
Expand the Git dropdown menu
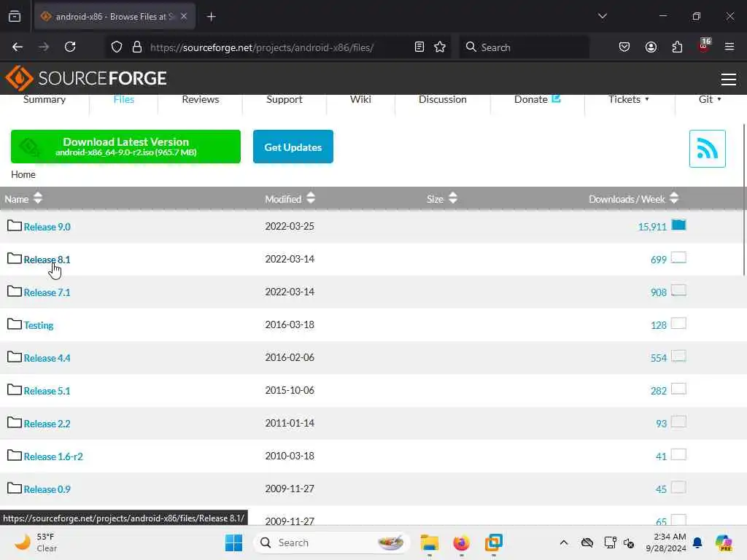pos(710,99)
